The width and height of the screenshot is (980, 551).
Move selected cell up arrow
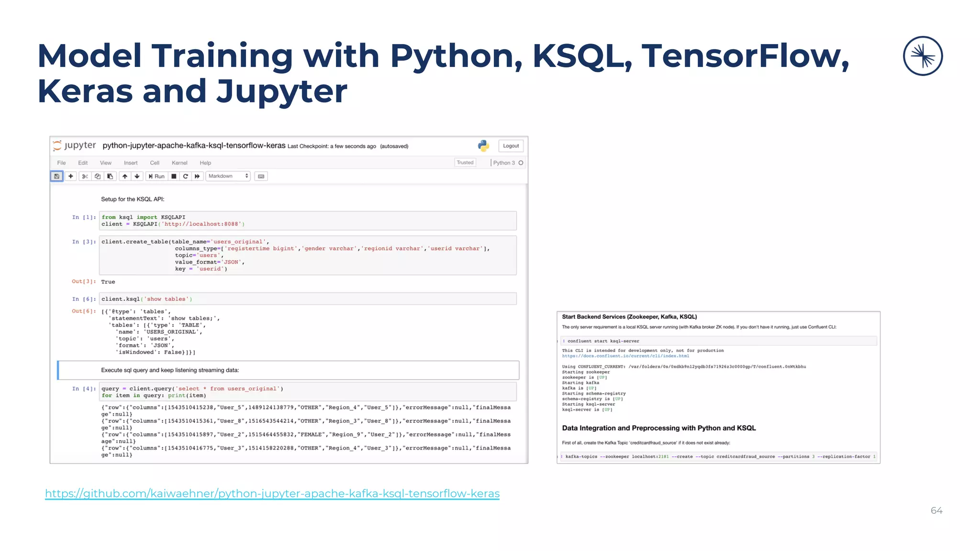(125, 176)
